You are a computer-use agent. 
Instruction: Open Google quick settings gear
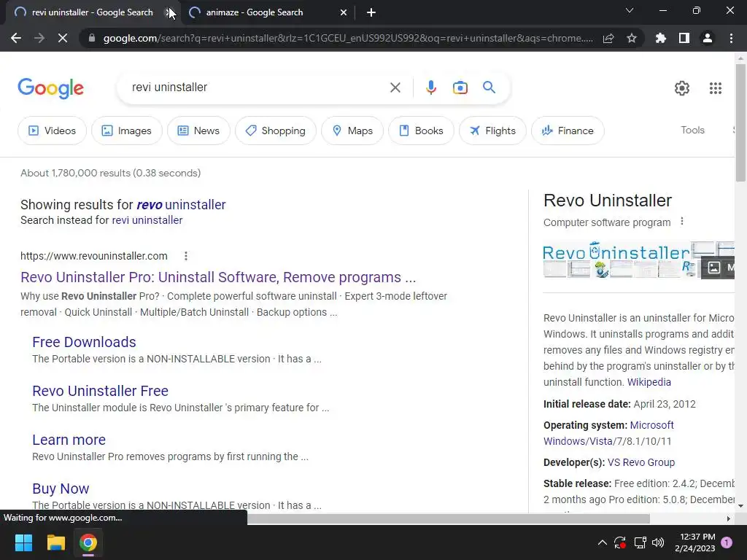(x=682, y=88)
